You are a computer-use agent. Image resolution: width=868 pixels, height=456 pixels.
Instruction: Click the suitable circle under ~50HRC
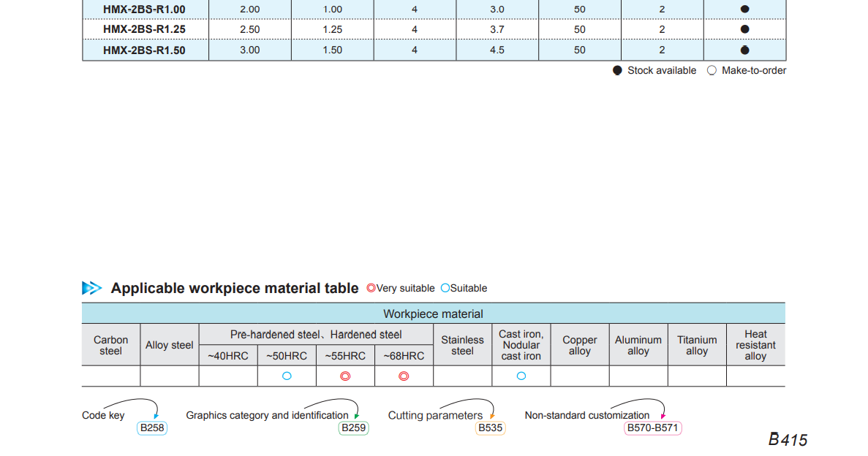(x=287, y=376)
